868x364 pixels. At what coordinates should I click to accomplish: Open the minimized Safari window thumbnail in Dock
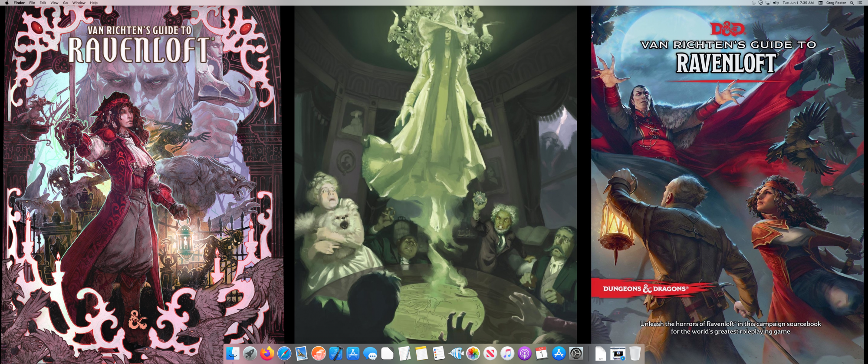pyautogui.click(x=618, y=354)
